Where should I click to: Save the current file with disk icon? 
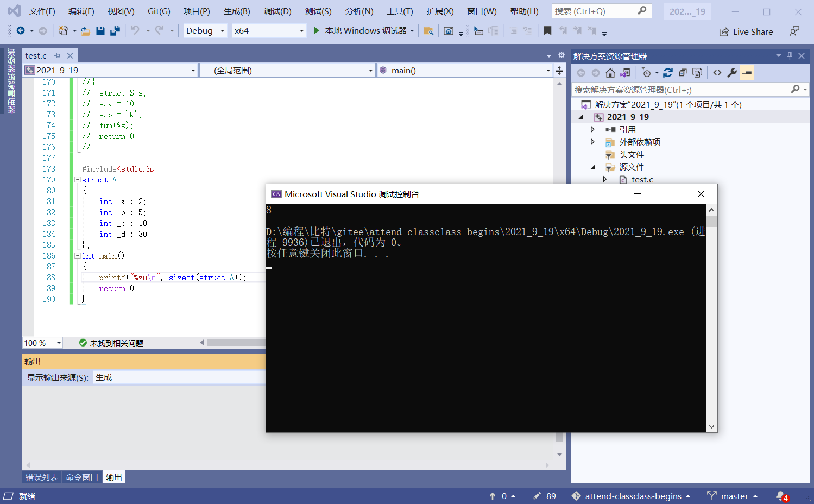(x=100, y=31)
